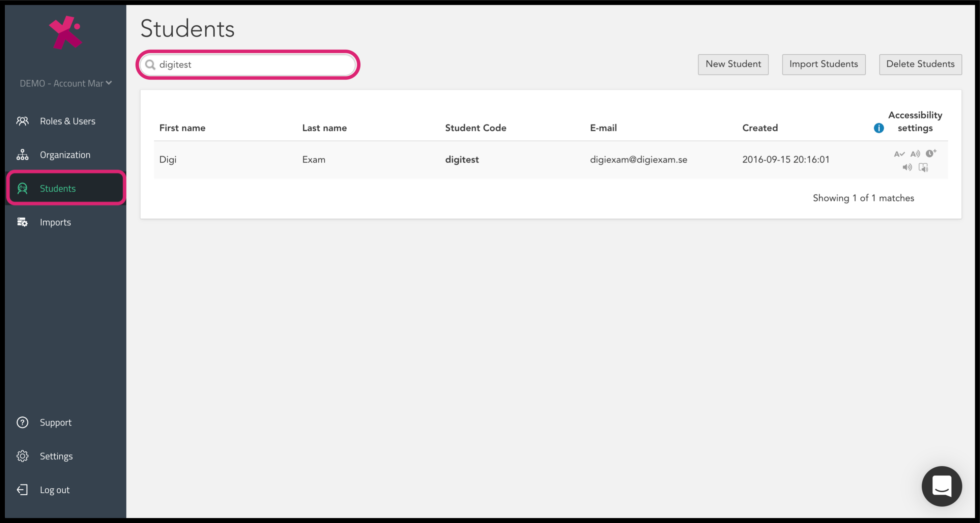Image resolution: width=980 pixels, height=523 pixels.
Task: Click the Students page heading
Action: (x=187, y=29)
